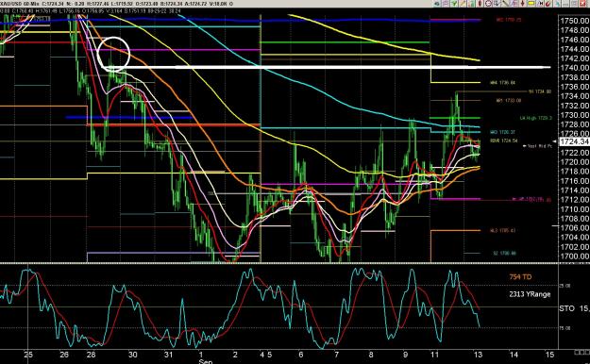Click the 2313 YRange indicator label
The image size is (590, 364).
(530, 294)
